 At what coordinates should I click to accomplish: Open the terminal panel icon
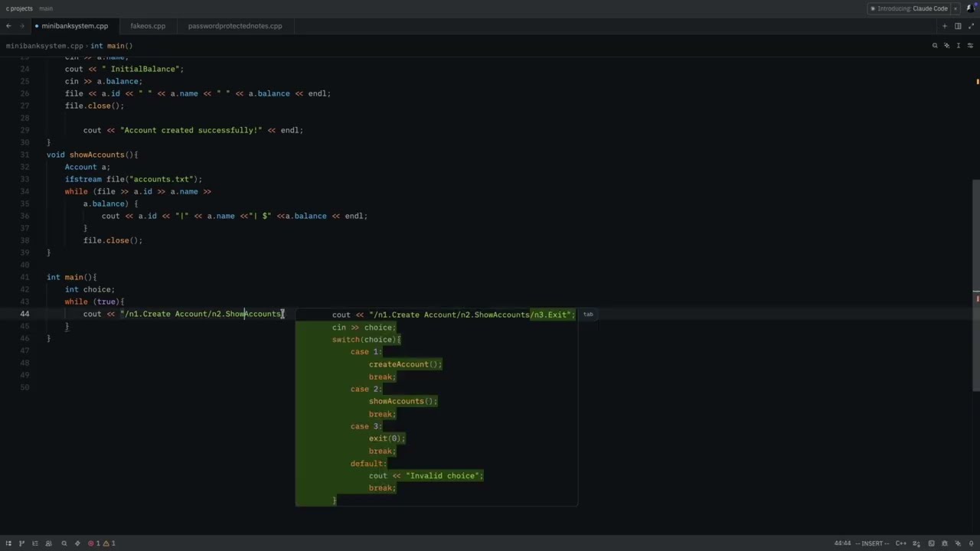pyautogui.click(x=932, y=543)
